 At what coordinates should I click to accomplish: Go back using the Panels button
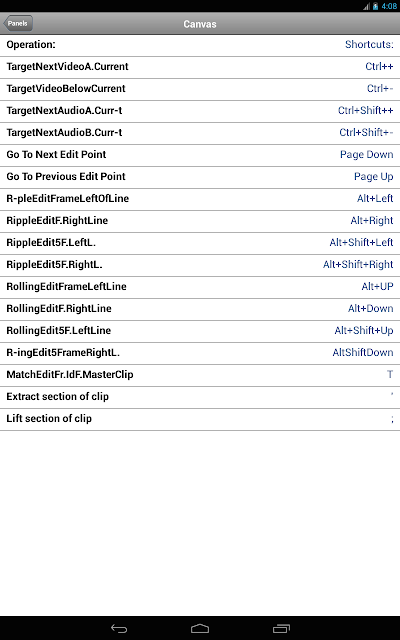point(18,23)
